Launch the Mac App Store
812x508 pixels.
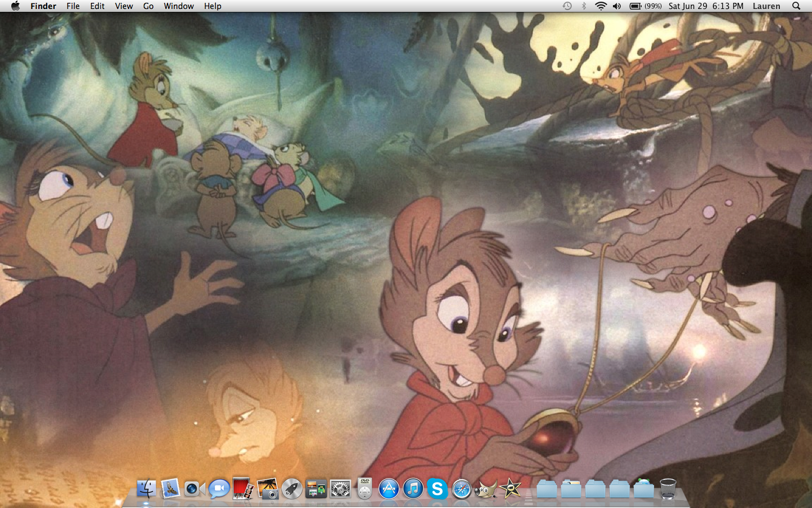point(389,489)
